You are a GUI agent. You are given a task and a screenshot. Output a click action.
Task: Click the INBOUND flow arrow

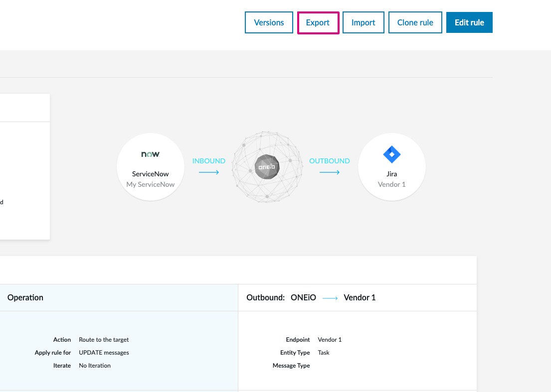click(x=208, y=172)
